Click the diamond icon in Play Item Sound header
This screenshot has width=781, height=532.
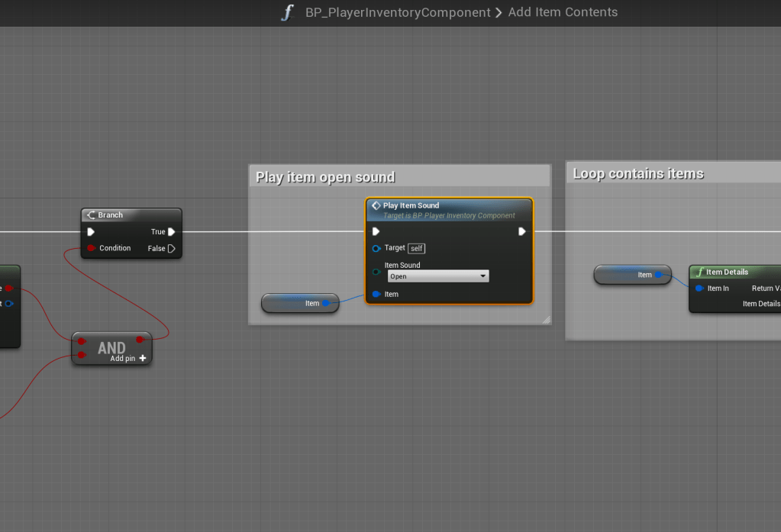(x=376, y=205)
